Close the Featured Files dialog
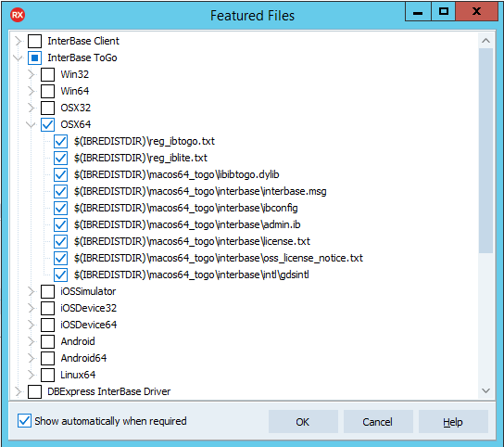504x447 pixels. [x=477, y=12]
